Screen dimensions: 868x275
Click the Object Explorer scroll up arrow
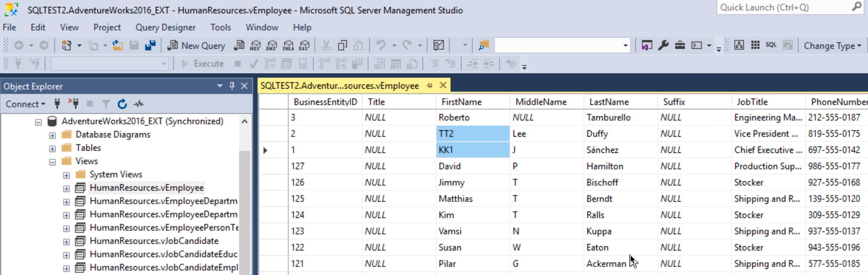pos(245,121)
